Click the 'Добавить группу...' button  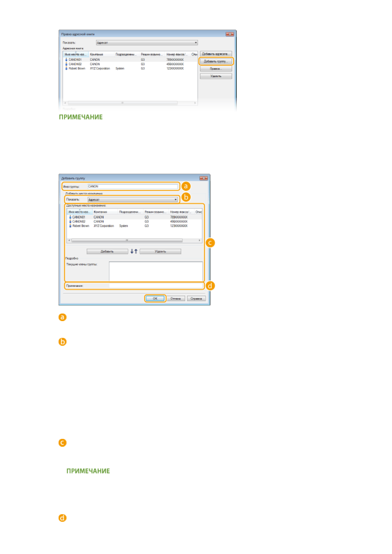click(x=216, y=62)
